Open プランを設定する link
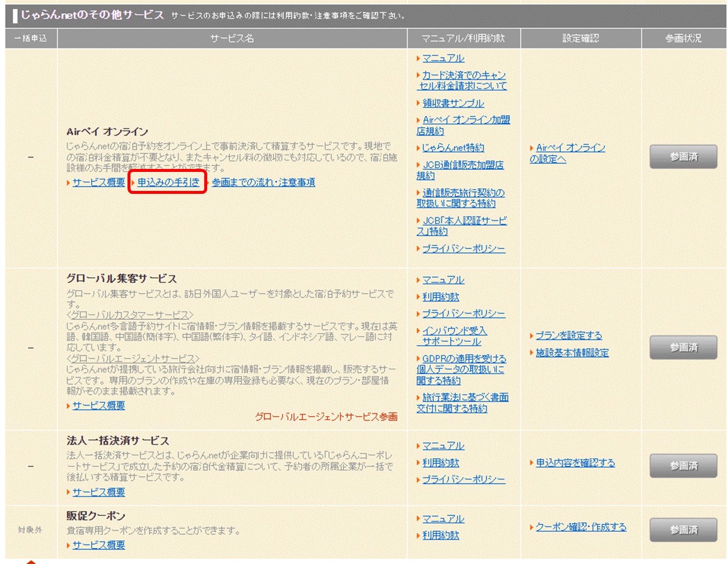Screen dimensions: 728x564 tap(568, 335)
